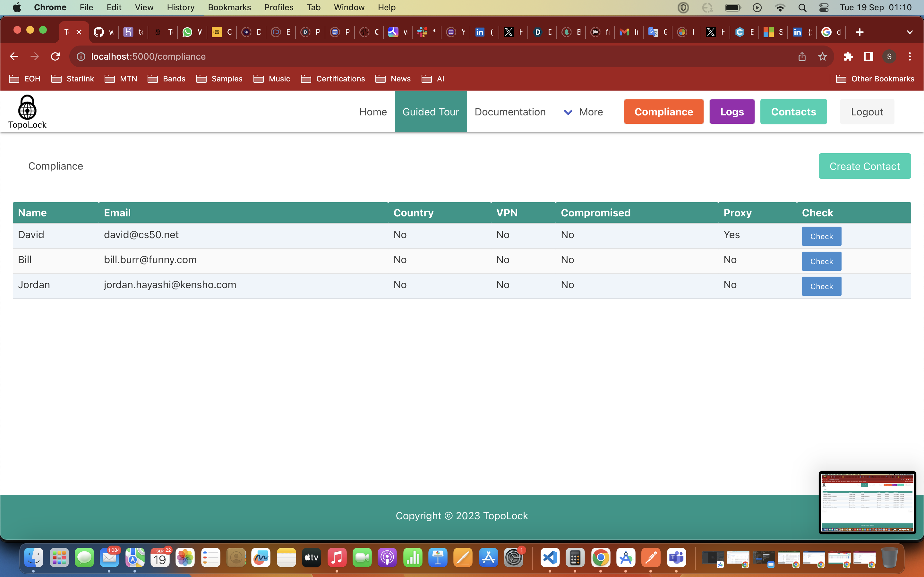This screenshot has width=924, height=577.
Task: Click Check button for David's row
Action: pos(821,236)
